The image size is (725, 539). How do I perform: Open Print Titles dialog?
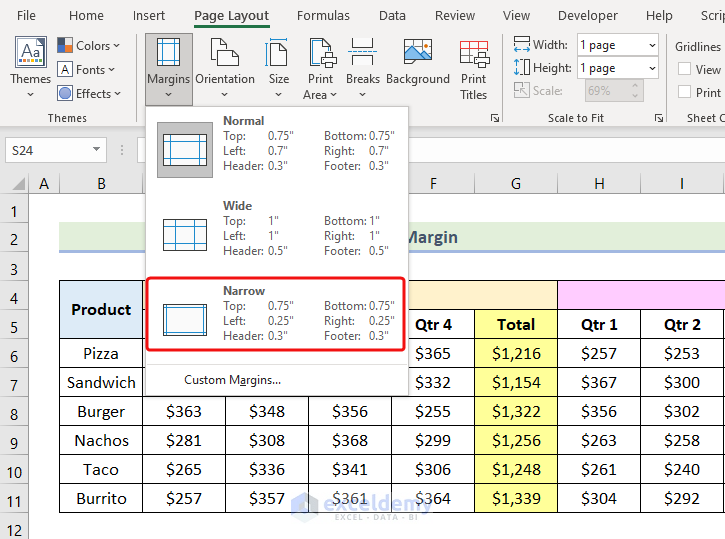coord(473,70)
